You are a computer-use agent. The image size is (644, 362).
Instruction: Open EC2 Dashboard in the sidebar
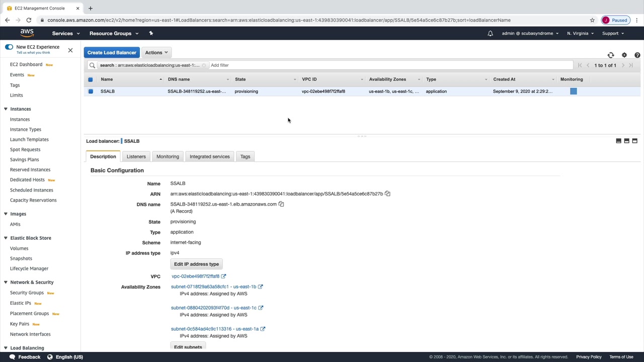pyautogui.click(x=26, y=64)
